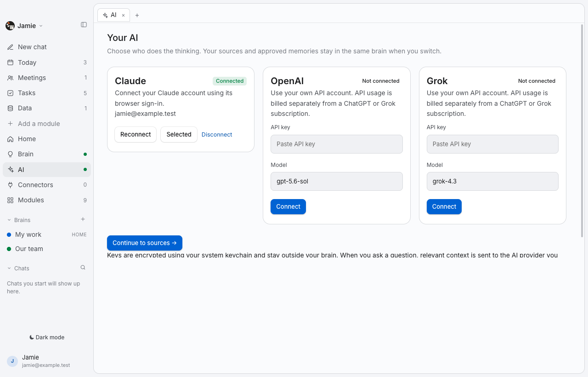Click the Connected badge on Claude card
The image size is (588, 377).
[230, 81]
